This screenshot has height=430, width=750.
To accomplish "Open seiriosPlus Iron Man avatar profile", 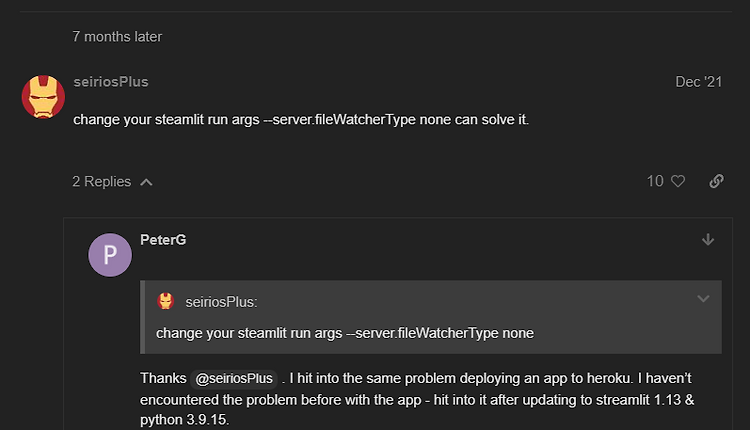I will [x=43, y=97].
